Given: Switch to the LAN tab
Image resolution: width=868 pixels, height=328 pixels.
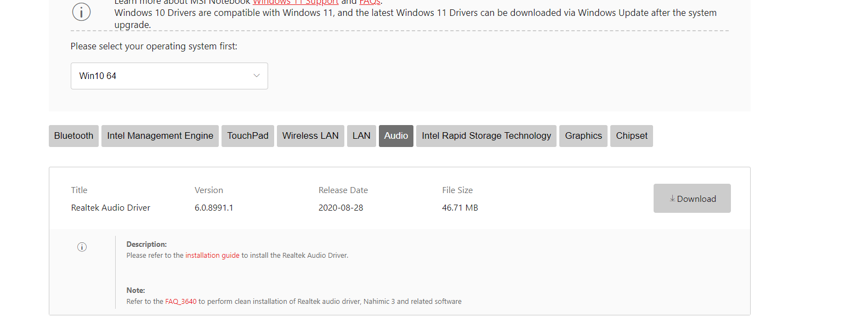Looking at the screenshot, I should pos(361,136).
